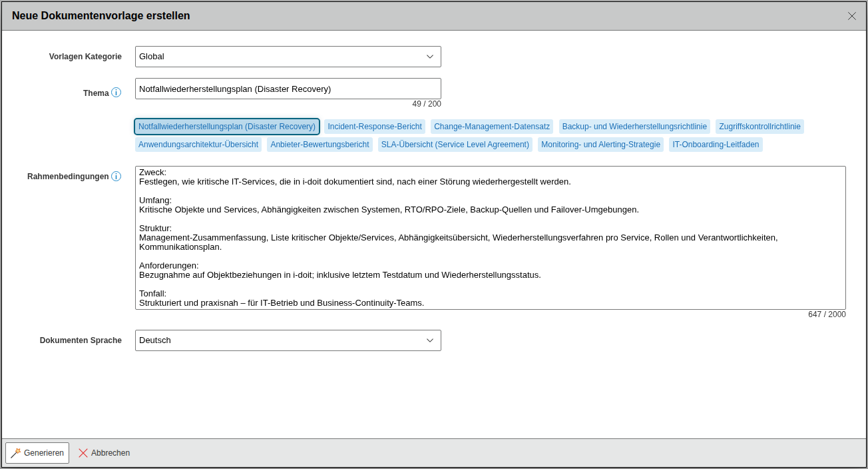This screenshot has width=868, height=469.
Task: Select the Notfallwiederherstellungsplan (Disaster Recovery) suggestion chip
Action: pyautogui.click(x=227, y=127)
